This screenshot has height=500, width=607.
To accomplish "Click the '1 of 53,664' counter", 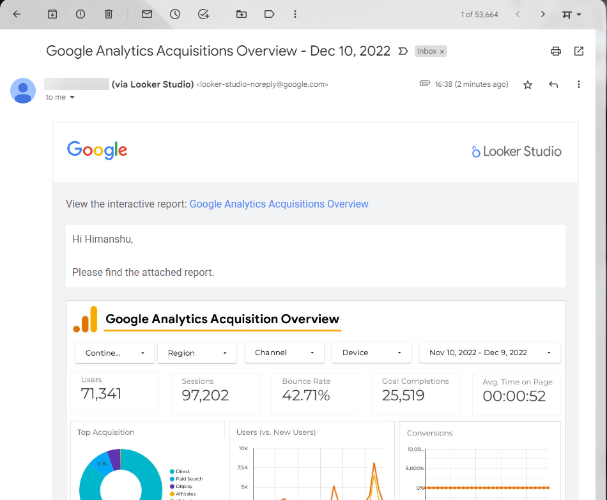I will [479, 15].
